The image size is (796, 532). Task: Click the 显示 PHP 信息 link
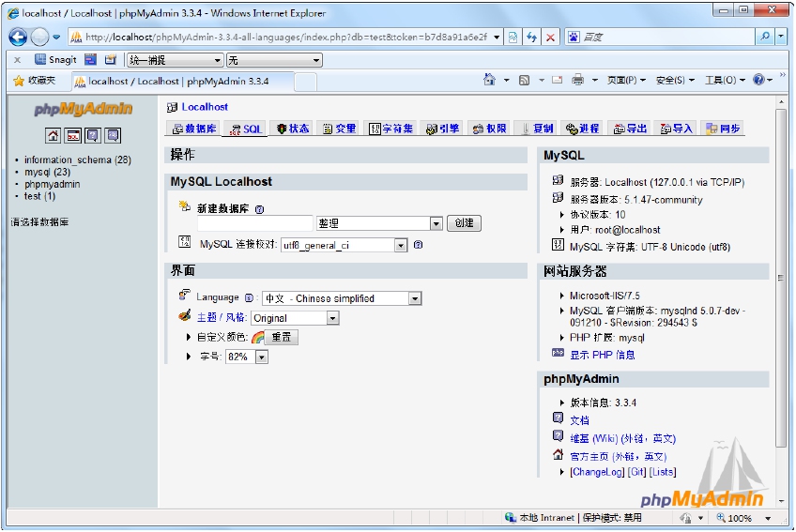point(602,355)
